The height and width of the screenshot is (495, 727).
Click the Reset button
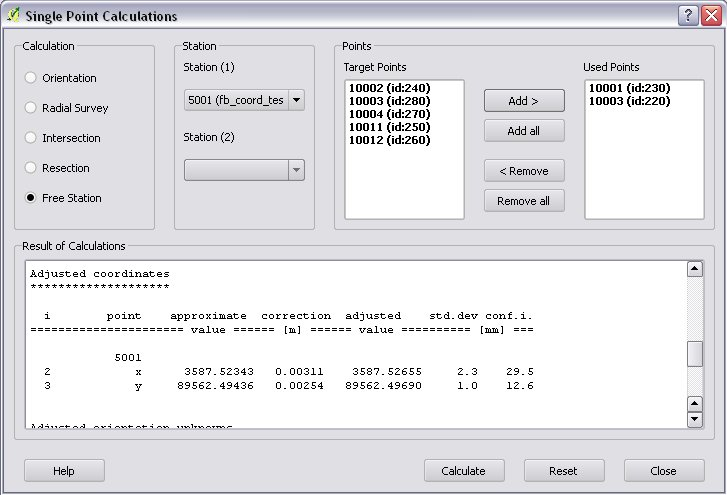[563, 471]
